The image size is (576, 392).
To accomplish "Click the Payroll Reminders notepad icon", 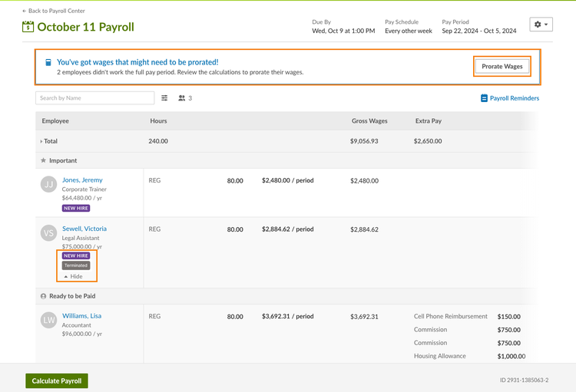I will point(484,98).
